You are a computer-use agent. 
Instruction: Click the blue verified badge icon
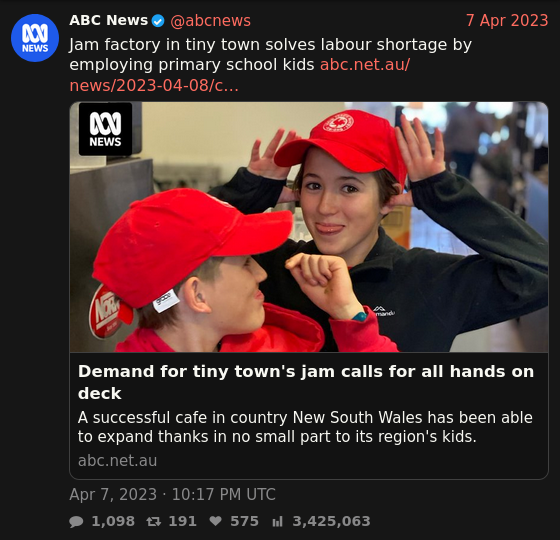pyautogui.click(x=158, y=21)
